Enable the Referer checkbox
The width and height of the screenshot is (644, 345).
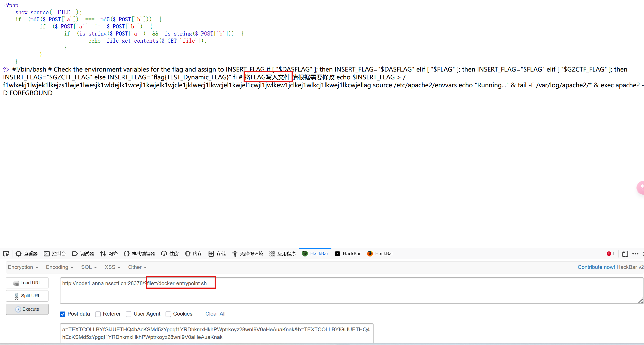coord(98,314)
